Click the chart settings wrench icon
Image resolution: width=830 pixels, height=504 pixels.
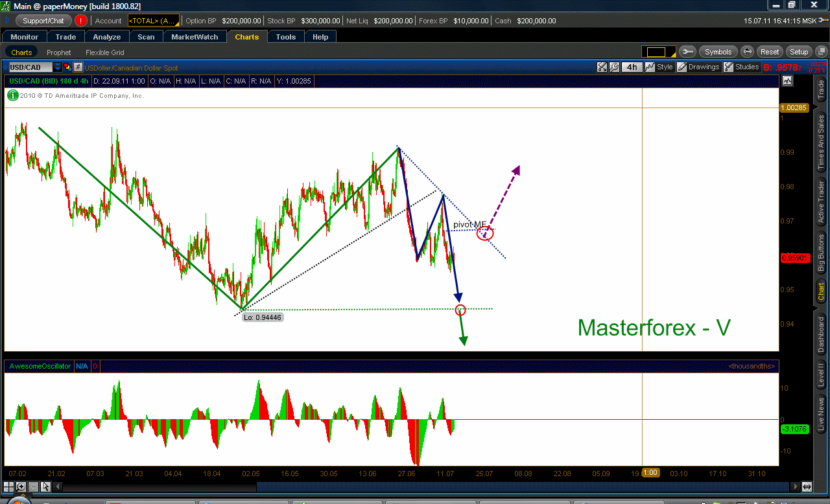click(x=613, y=67)
